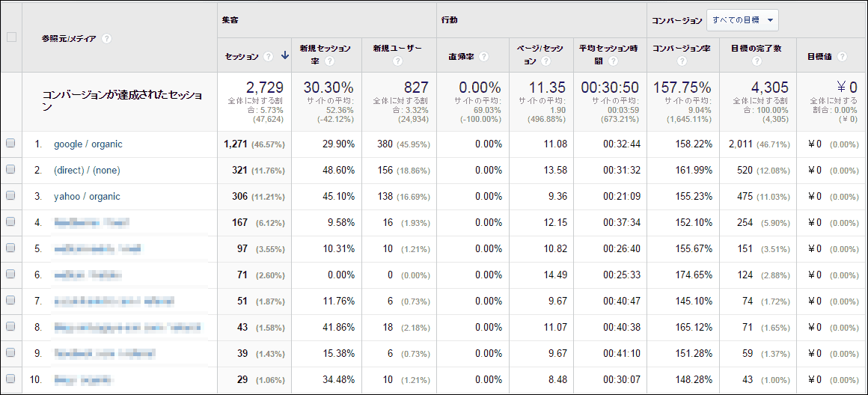The image size is (868, 395).
Task: Select the (direct) / (none) row checkbox
Action: (x=10, y=171)
